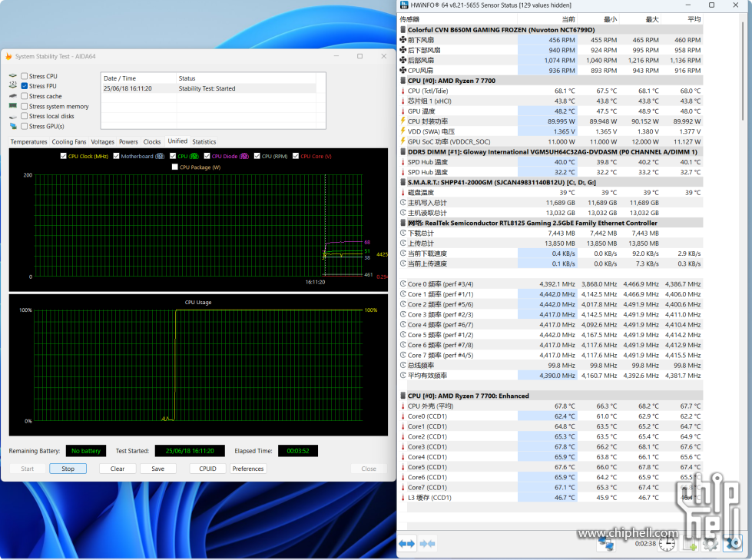Enable the Stress local disks checkbox
Image resolution: width=752 pixels, height=560 pixels.
[x=24, y=116]
